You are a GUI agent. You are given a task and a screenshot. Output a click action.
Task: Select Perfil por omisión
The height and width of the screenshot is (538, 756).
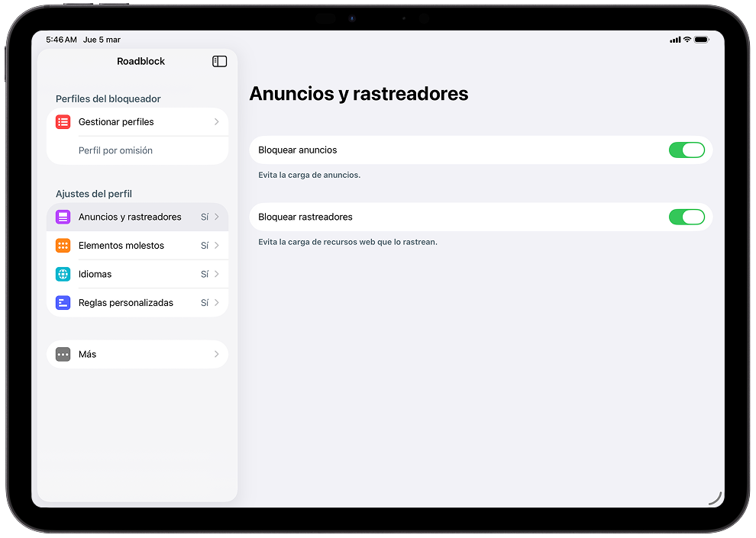coord(115,150)
